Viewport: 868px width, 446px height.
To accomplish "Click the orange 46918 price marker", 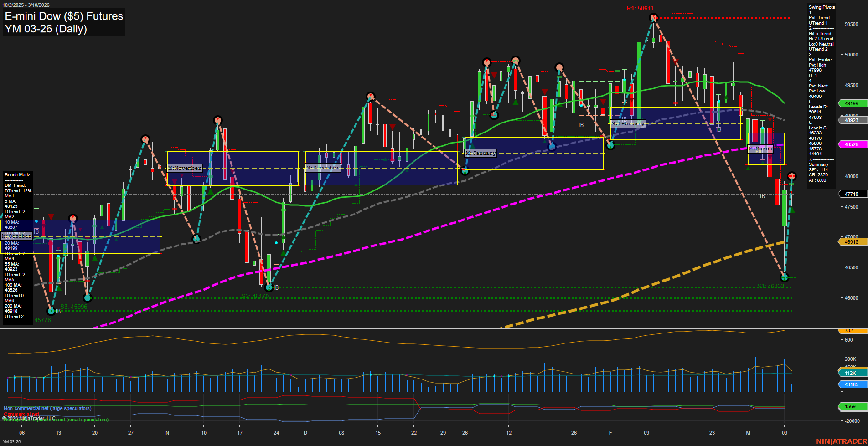I will point(851,242).
